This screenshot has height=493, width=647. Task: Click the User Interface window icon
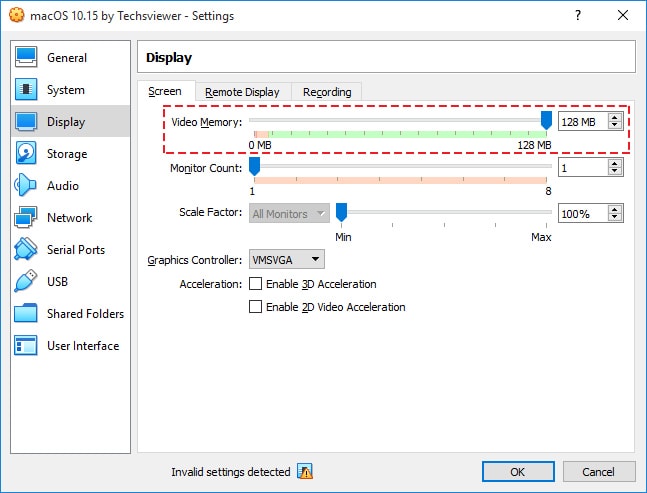(x=26, y=345)
